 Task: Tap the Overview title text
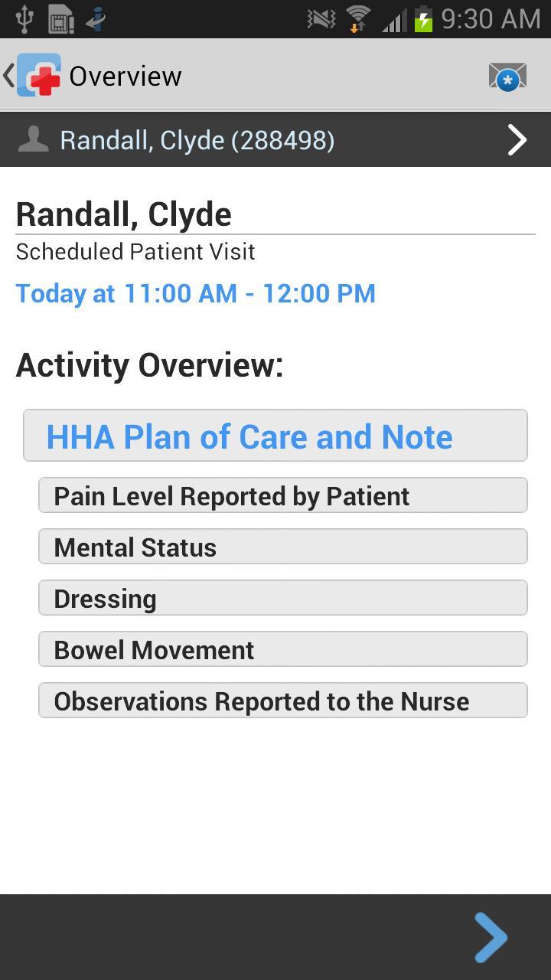[126, 76]
